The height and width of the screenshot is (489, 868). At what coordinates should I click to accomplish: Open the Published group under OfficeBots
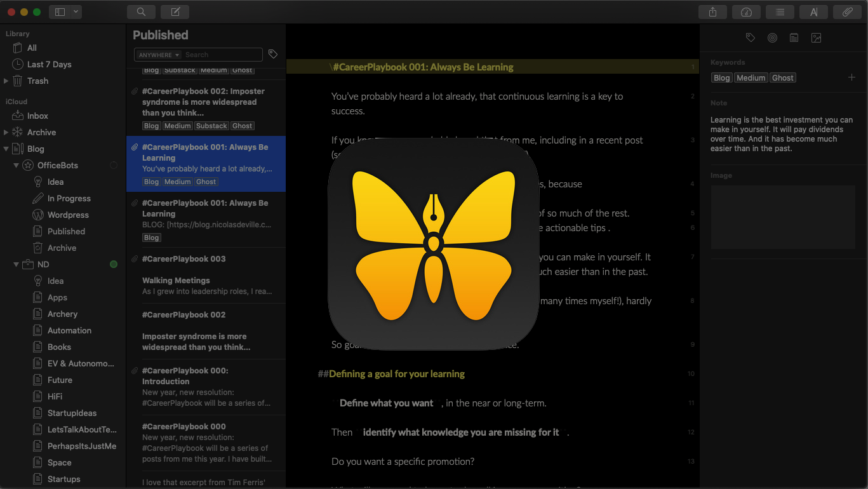(66, 231)
